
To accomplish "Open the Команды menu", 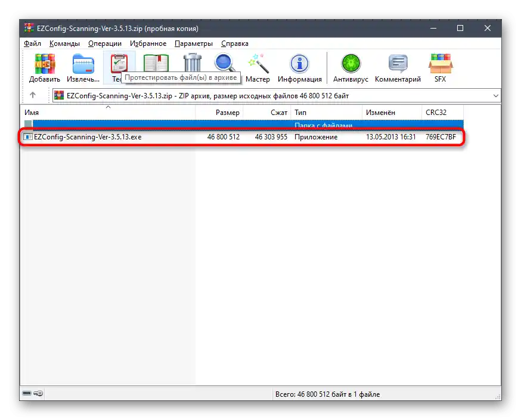I will coord(64,43).
